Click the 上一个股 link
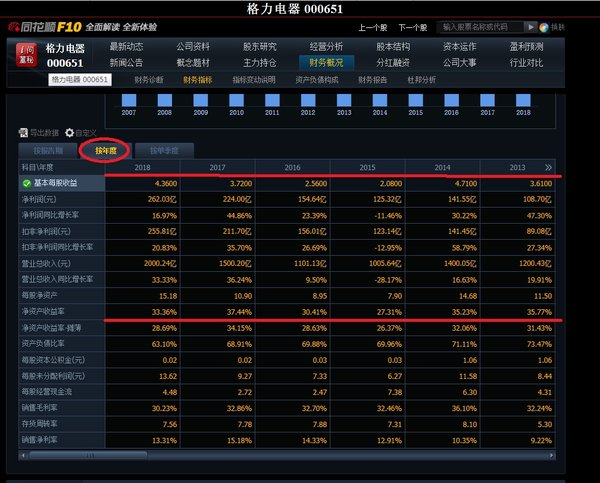 (x=373, y=28)
